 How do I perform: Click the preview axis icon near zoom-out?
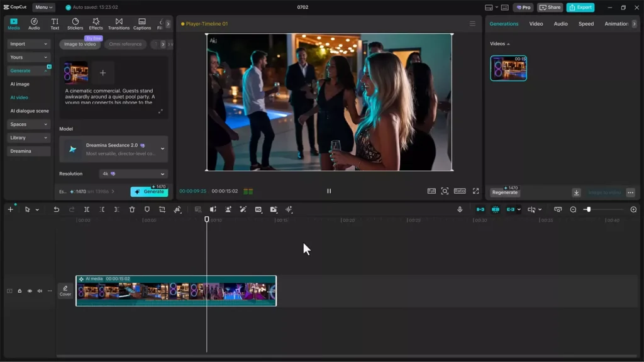pos(558,209)
